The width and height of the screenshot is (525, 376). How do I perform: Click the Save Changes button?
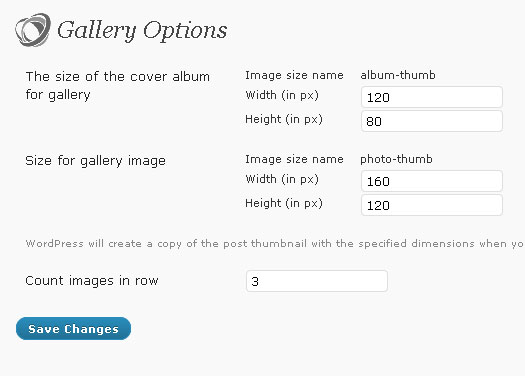tap(73, 328)
